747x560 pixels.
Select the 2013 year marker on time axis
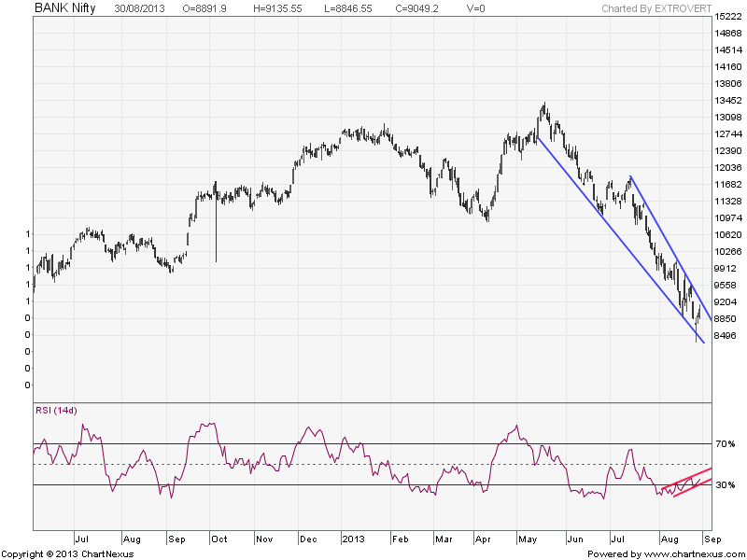click(353, 539)
